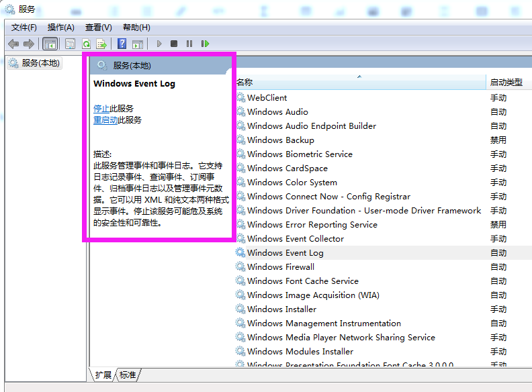
Task: Select Windows Driver Foundation User-mode Driver Framework
Action: [364, 211]
